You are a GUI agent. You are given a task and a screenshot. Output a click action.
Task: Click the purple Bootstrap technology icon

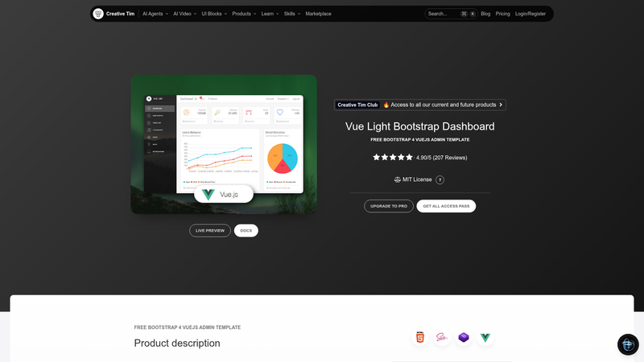pos(464,337)
